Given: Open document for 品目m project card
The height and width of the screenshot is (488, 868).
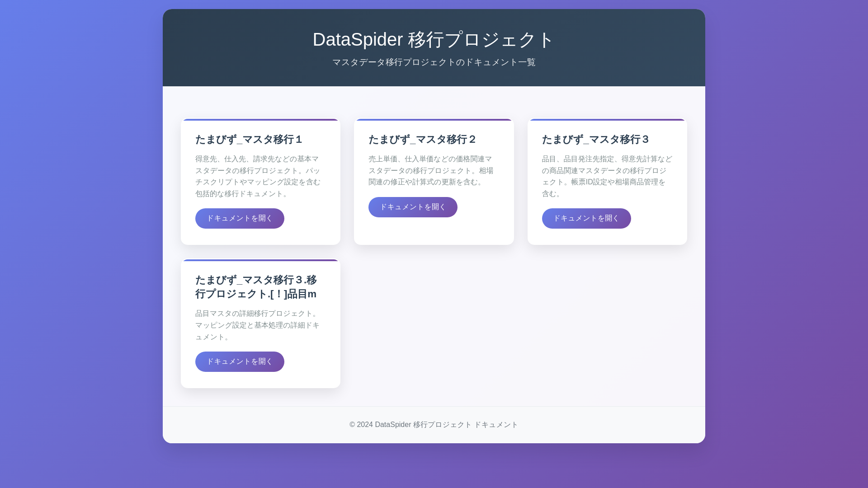Looking at the screenshot, I should click(240, 361).
